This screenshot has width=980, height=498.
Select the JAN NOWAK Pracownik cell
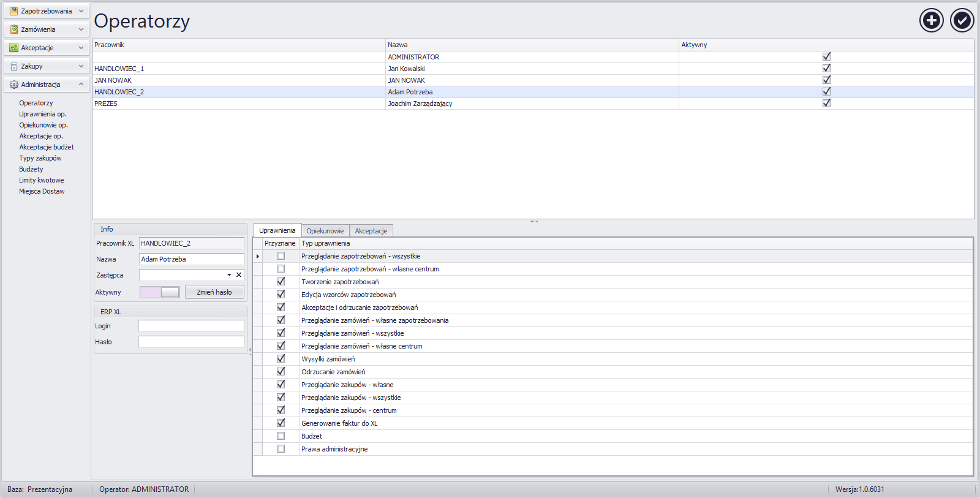tap(239, 80)
